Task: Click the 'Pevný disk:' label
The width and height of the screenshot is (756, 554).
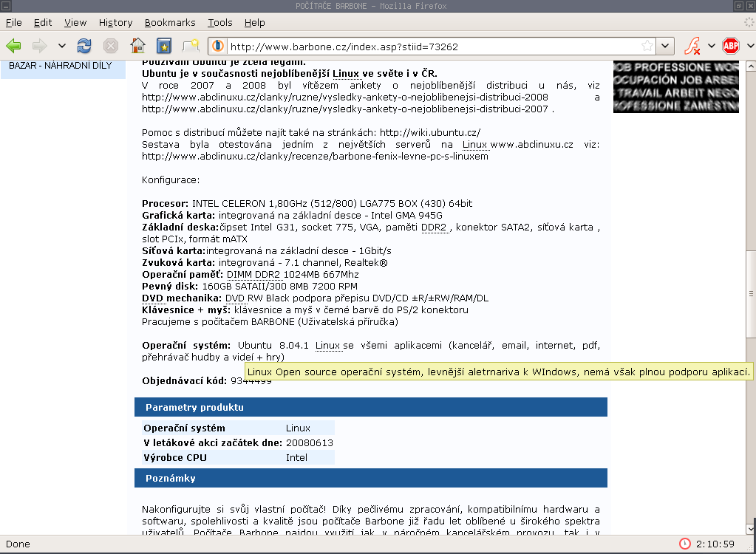Action: coord(170,286)
